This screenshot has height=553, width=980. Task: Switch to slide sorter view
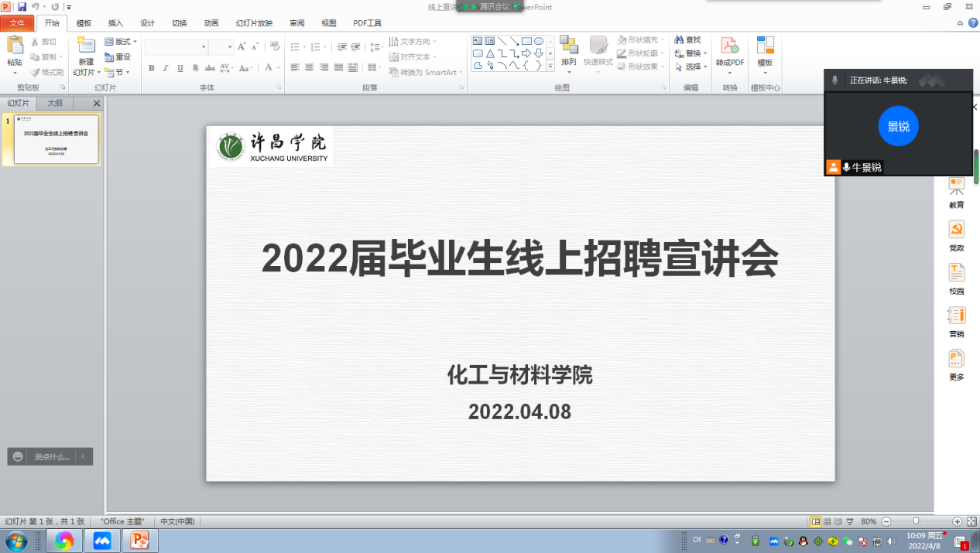click(827, 522)
